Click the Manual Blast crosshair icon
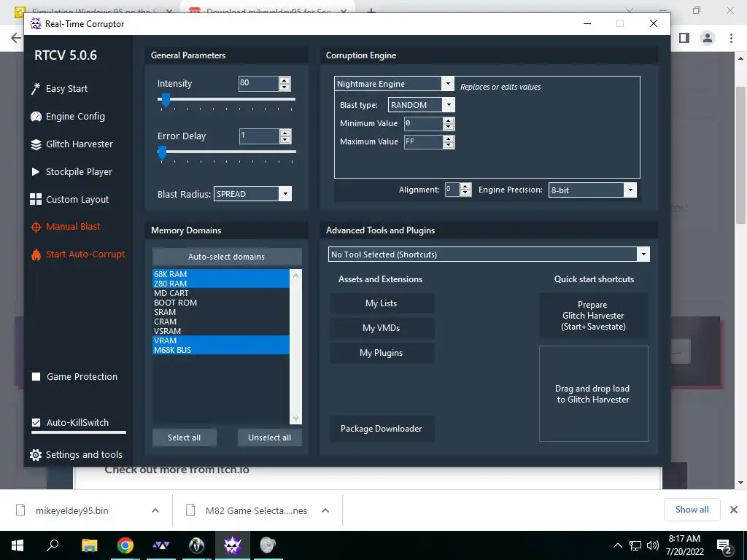Viewport: 747px width, 560px height. point(36,227)
